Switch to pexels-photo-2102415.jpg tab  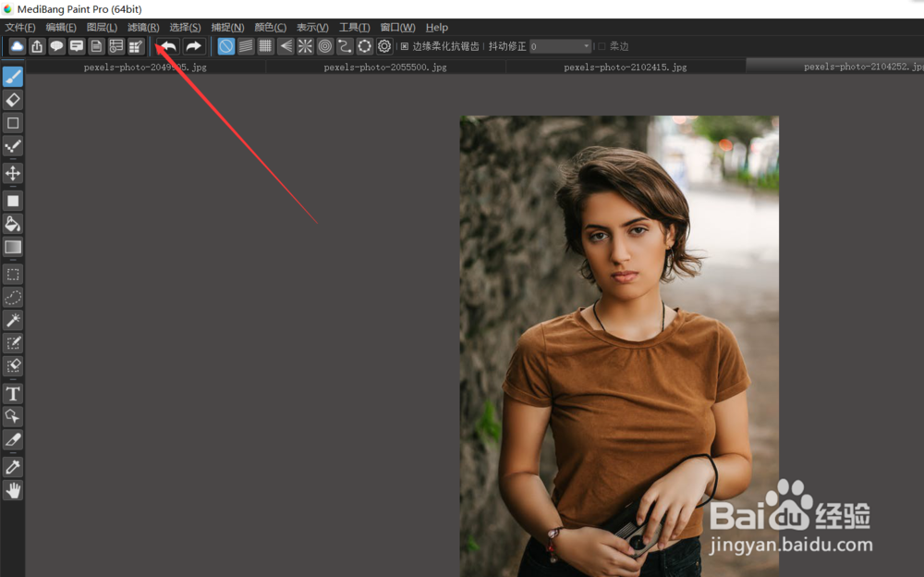[x=626, y=68]
